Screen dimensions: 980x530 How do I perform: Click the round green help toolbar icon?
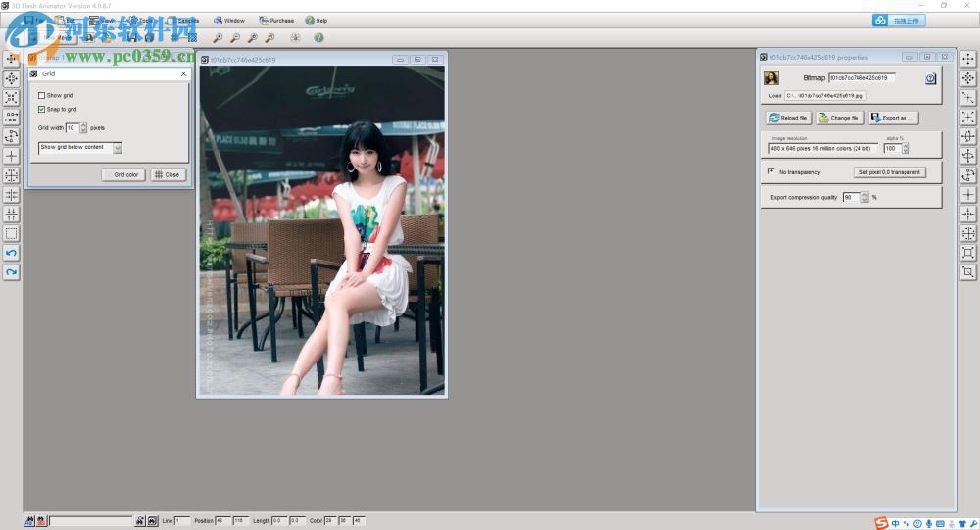[x=318, y=38]
